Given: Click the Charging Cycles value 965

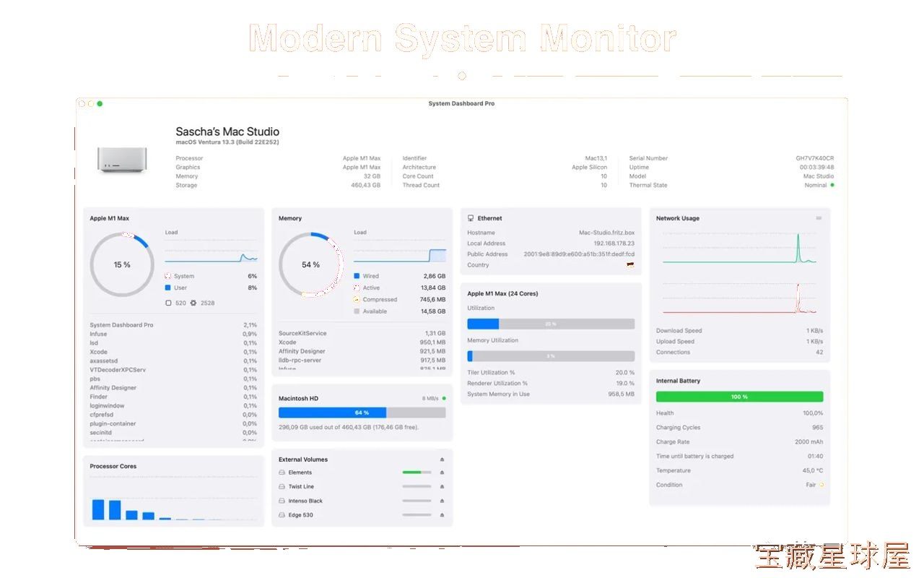Looking at the screenshot, I should (x=818, y=428).
